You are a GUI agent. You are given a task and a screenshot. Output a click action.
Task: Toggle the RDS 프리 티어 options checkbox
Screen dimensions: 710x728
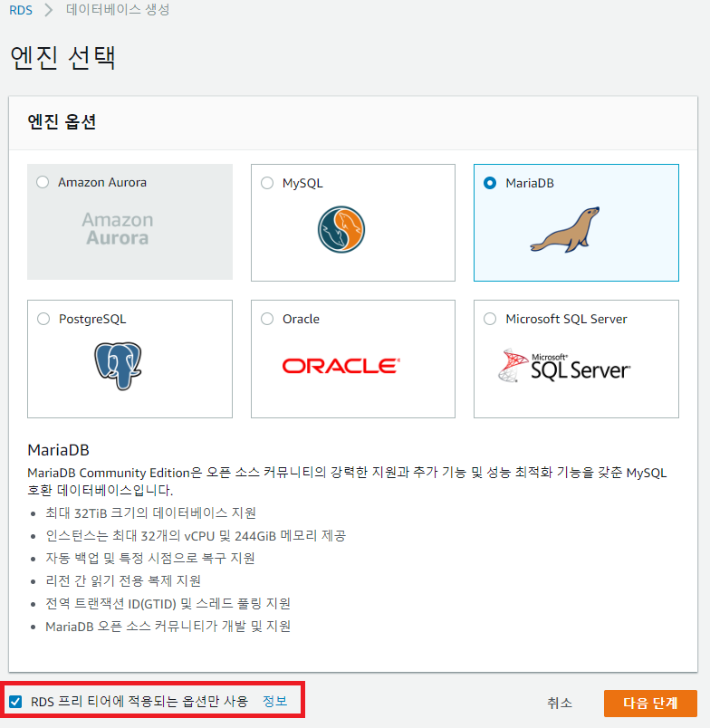point(15,701)
